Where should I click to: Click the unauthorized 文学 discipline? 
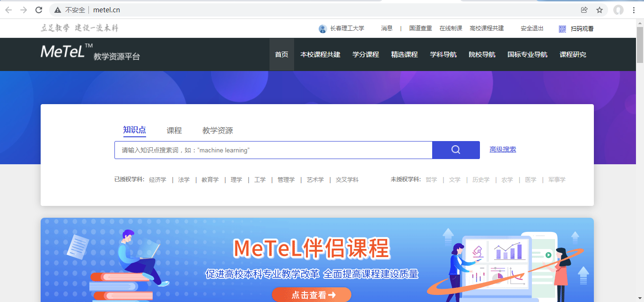pyautogui.click(x=455, y=180)
